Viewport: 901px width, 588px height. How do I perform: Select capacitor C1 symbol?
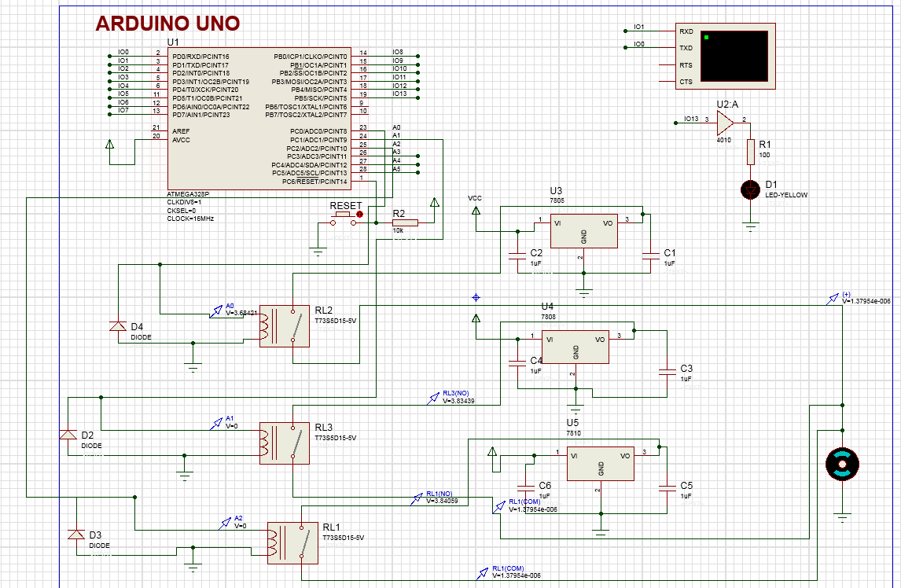[650, 255]
